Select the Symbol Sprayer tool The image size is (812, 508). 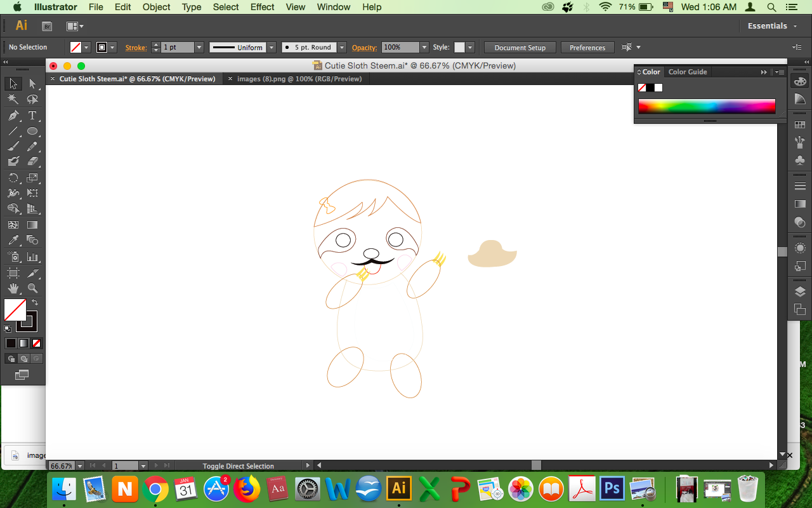(x=13, y=257)
